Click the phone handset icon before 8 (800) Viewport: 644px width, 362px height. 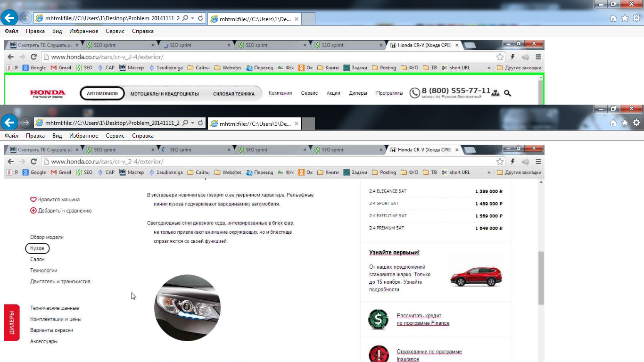coord(414,93)
